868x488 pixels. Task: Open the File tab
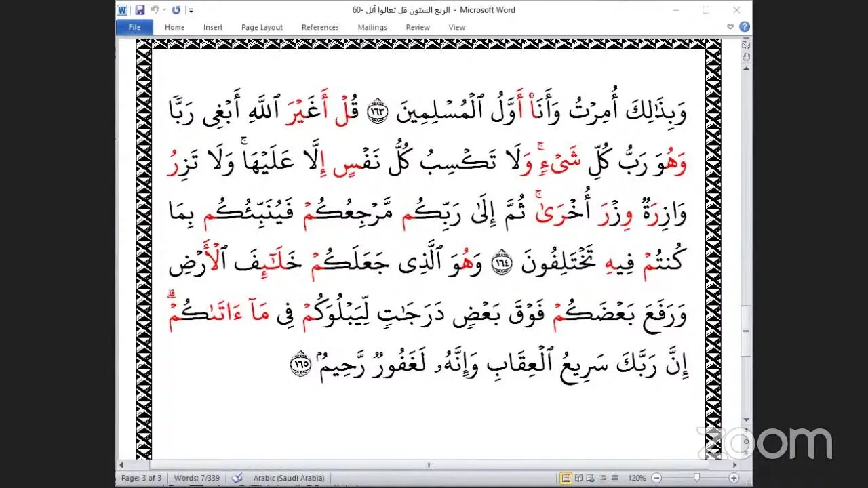coord(134,27)
